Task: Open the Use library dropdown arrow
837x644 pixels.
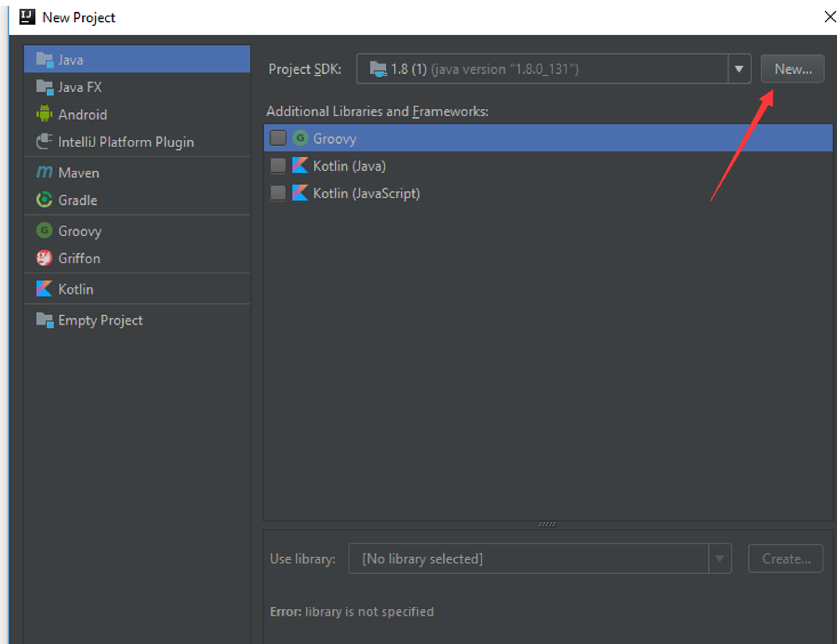Action: click(x=720, y=559)
